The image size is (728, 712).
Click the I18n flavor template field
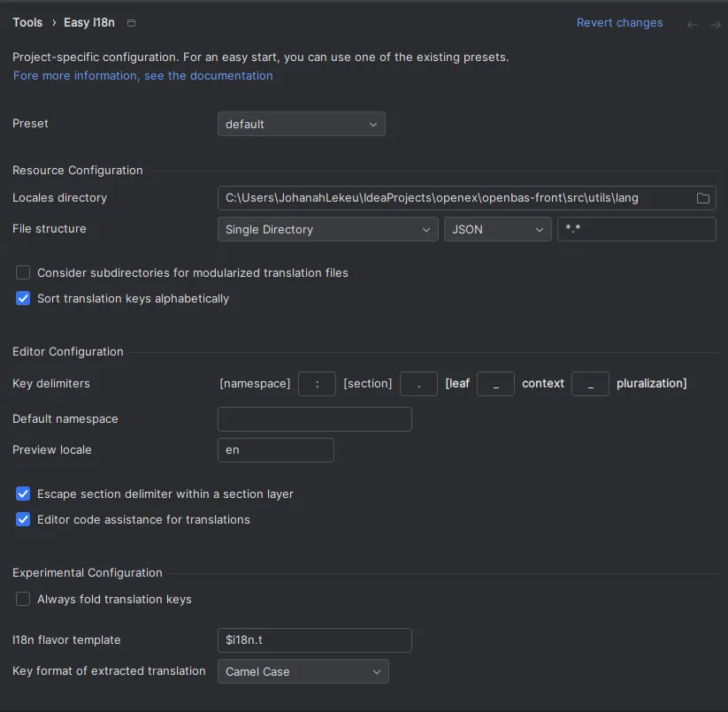point(314,640)
